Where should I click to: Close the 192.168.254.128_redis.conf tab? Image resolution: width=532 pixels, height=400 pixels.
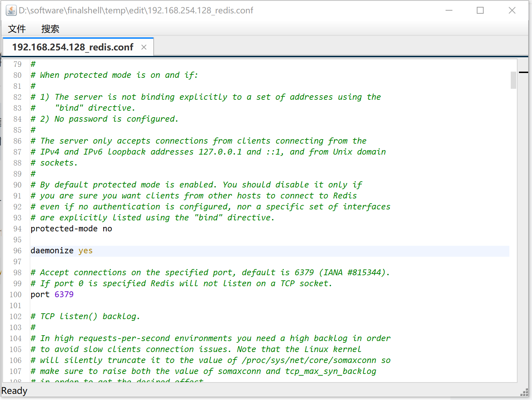click(144, 47)
